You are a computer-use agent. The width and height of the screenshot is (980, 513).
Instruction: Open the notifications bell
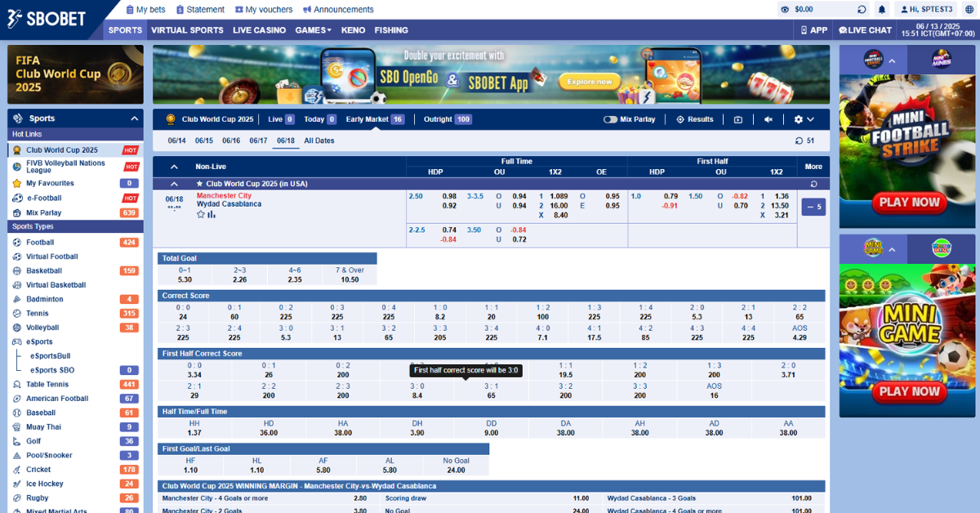click(x=882, y=10)
